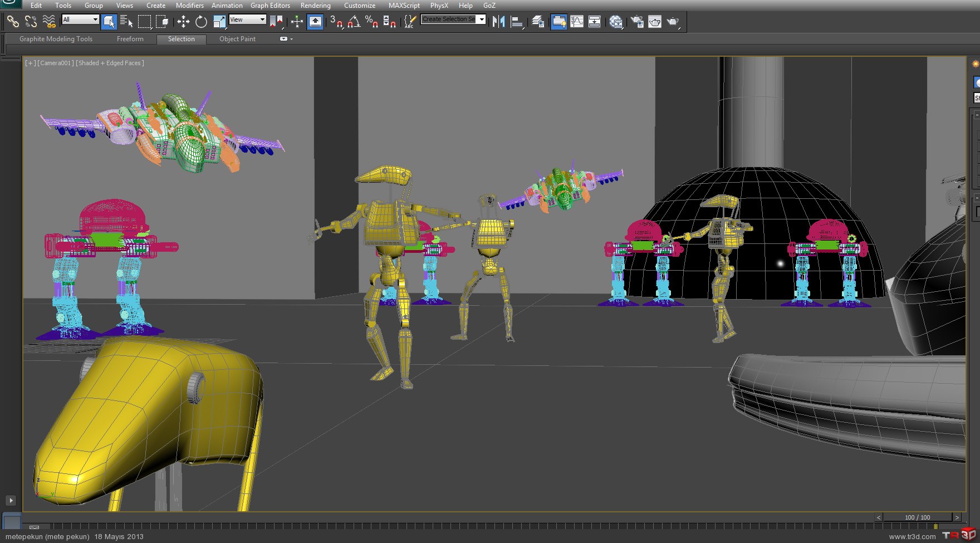Viewport: 980px width, 543px height.
Task: Toggle the Percent Snap button
Action: coord(371,22)
